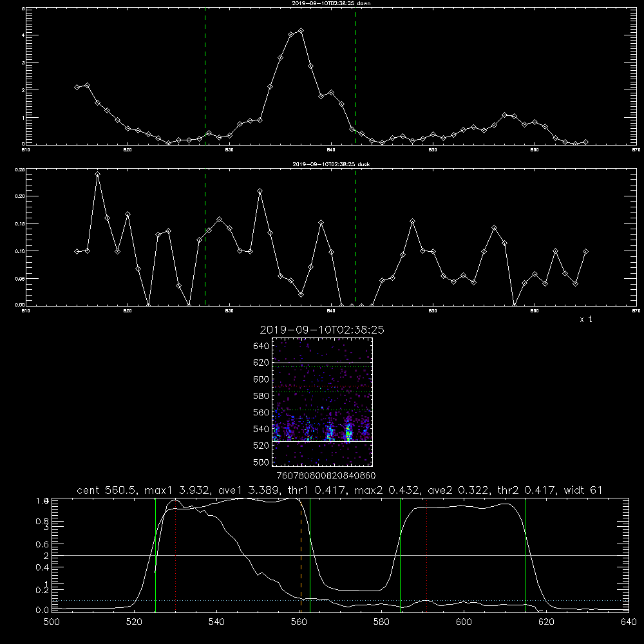Click the '580' label on the spectrogram y-axis
The width and height of the screenshot is (644, 644).
coord(261,396)
